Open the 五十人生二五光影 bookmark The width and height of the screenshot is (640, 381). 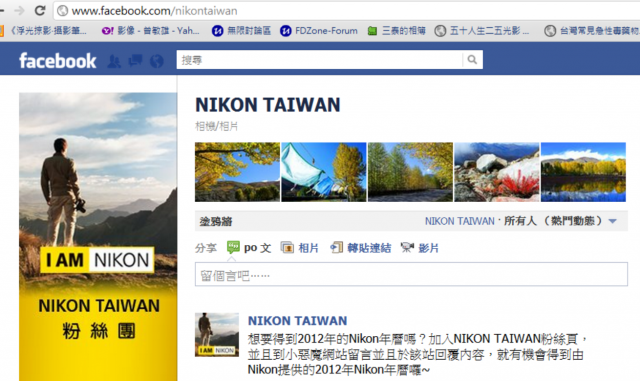pyautogui.click(x=482, y=31)
